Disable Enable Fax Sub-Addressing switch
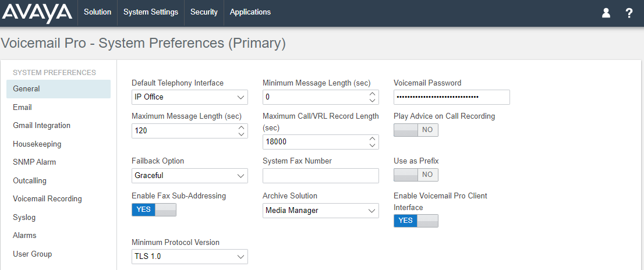This screenshot has width=644, height=270. pyautogui.click(x=154, y=209)
